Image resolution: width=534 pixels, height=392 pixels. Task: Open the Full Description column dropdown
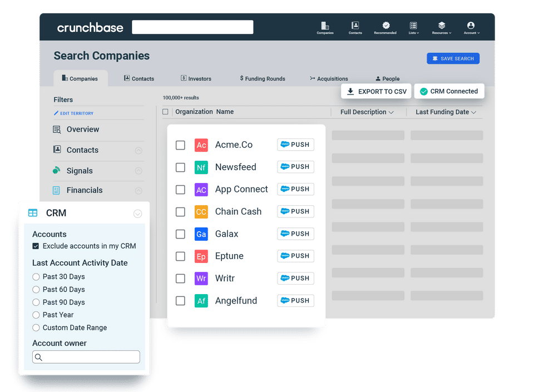(391, 112)
